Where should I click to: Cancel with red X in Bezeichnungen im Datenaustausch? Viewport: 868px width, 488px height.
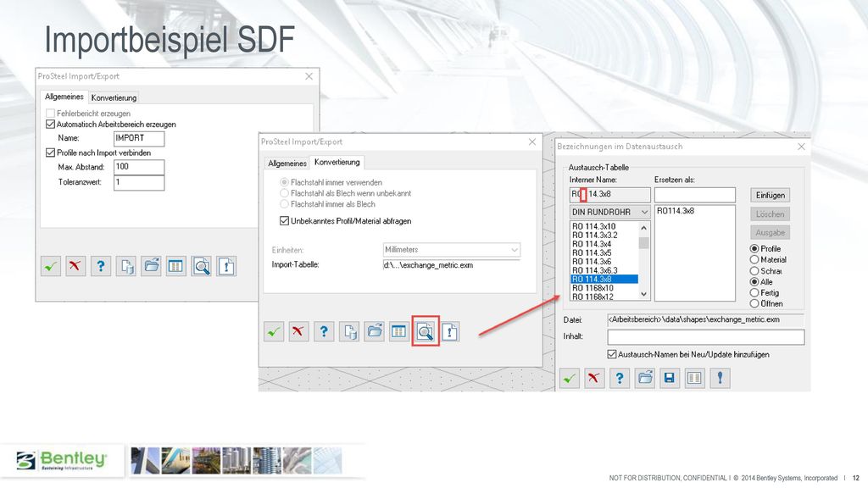tap(594, 379)
